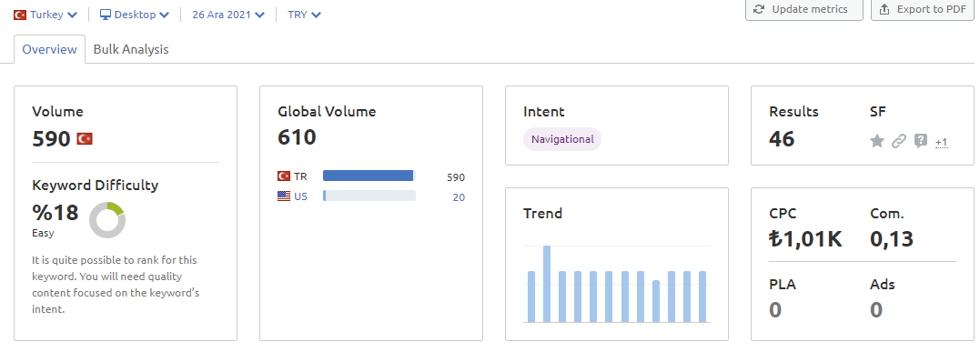The width and height of the screenshot is (980, 352).
Task: Show the additional +1 SERP features
Action: point(941,143)
